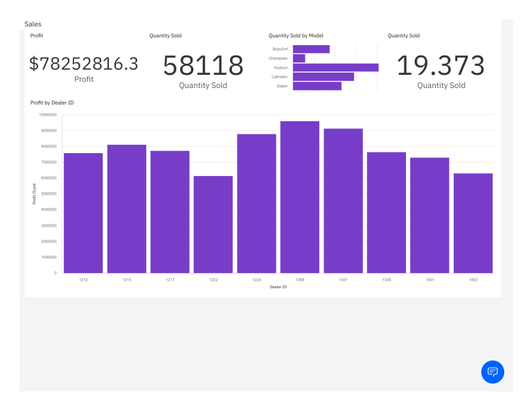Select the Beaufort model bar
Image resolution: width=532 pixels, height=411 pixels.
[311, 49]
